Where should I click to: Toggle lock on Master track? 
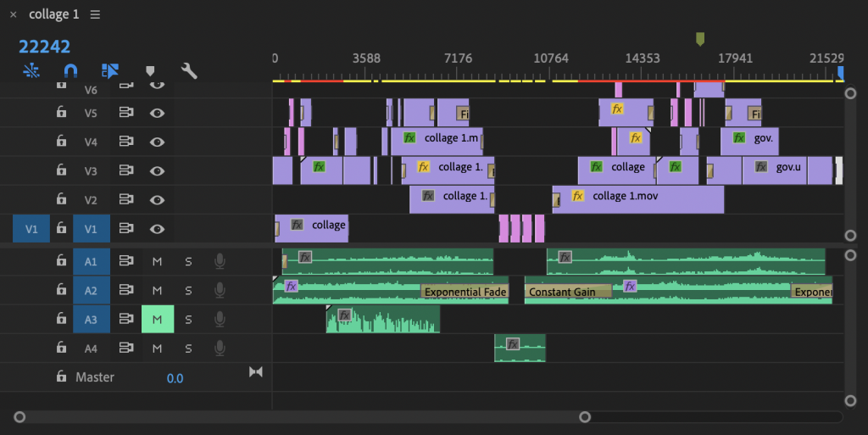[x=61, y=376]
